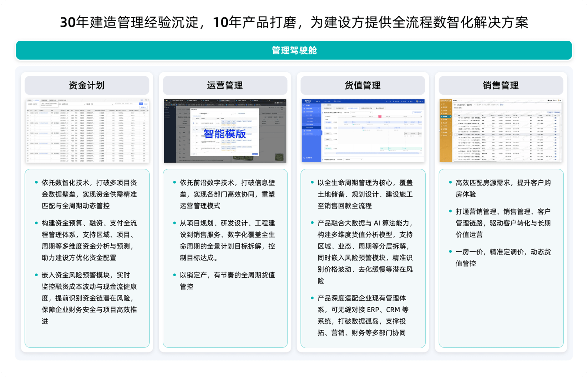Click the HALO logo in 货值管理 screenshot

click(x=308, y=101)
